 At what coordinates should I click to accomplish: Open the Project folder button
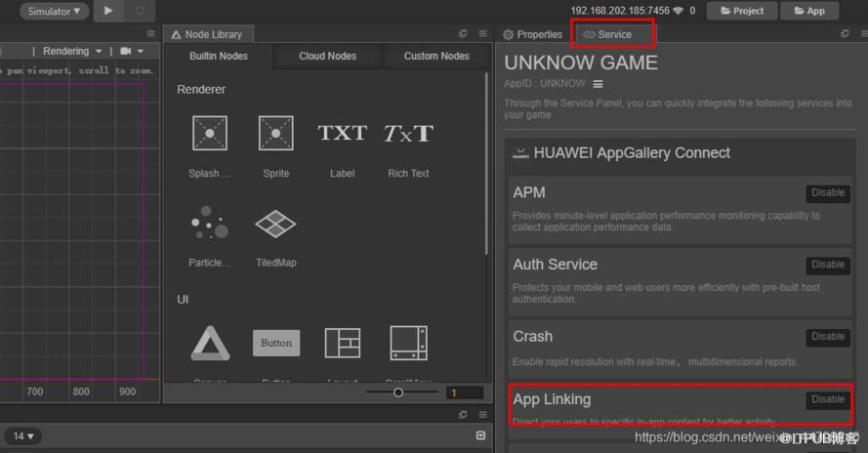742,11
